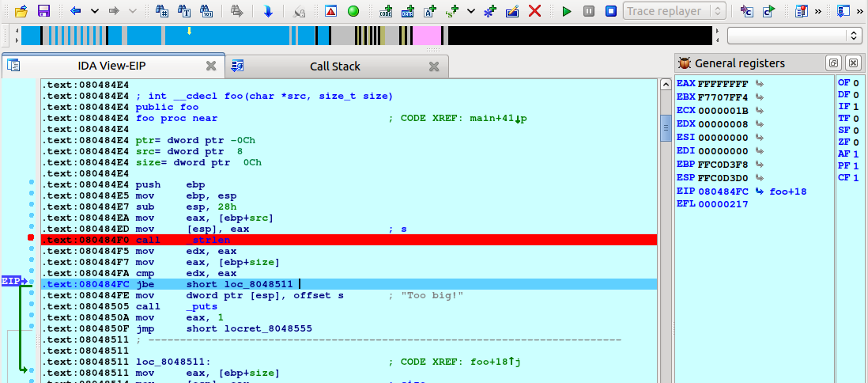Close the IDA View-EIP tab
Screen dimensions: 868x383
[x=211, y=66]
